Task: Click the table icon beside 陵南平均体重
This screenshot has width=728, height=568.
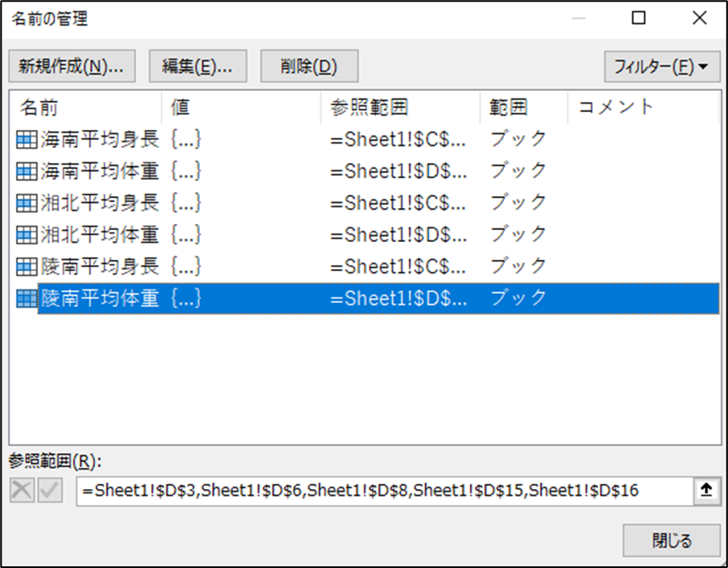Action: (26, 298)
